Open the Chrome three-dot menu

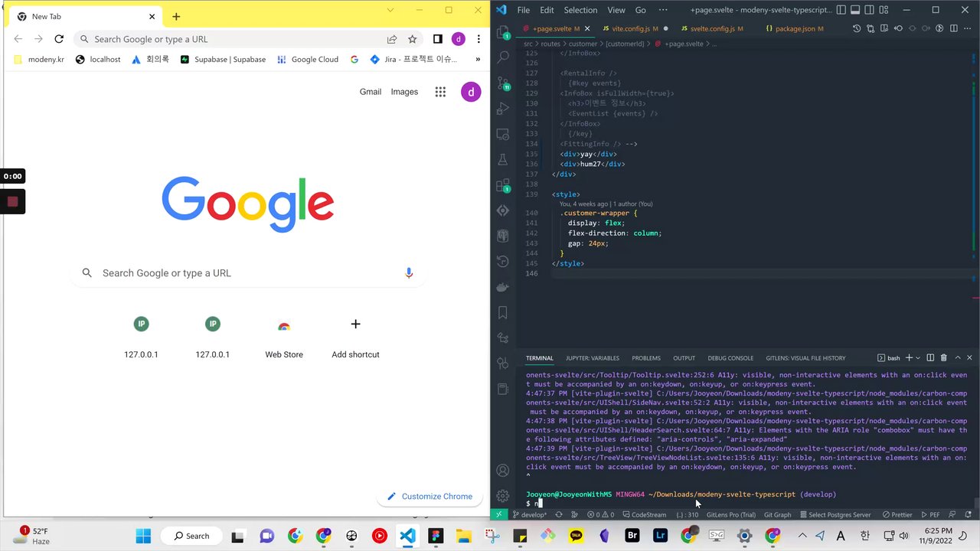(x=478, y=39)
